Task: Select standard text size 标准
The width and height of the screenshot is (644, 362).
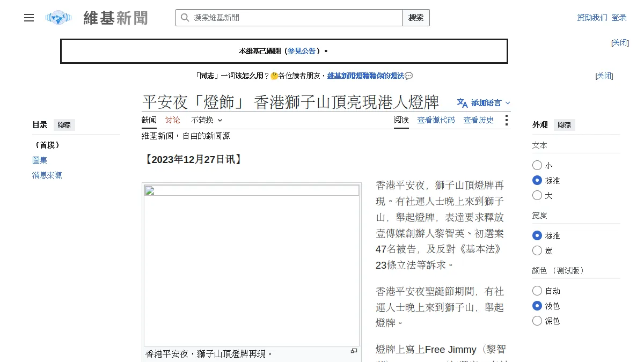Action: [537, 180]
